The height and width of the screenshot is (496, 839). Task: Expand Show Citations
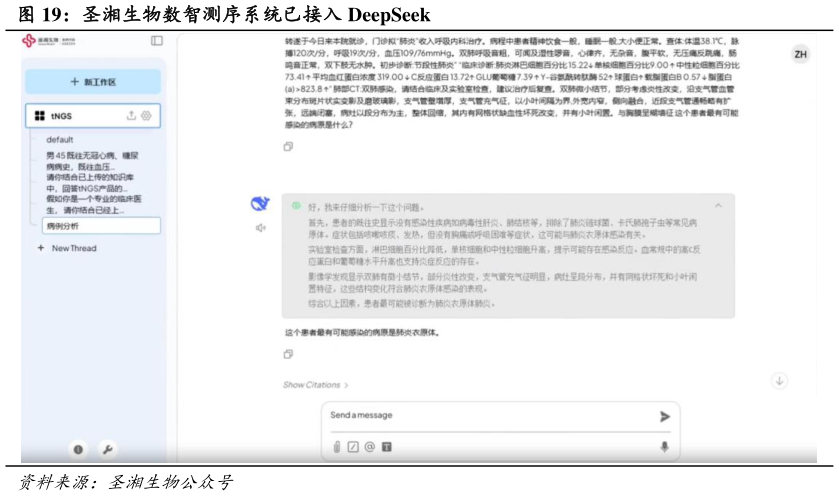(x=316, y=385)
